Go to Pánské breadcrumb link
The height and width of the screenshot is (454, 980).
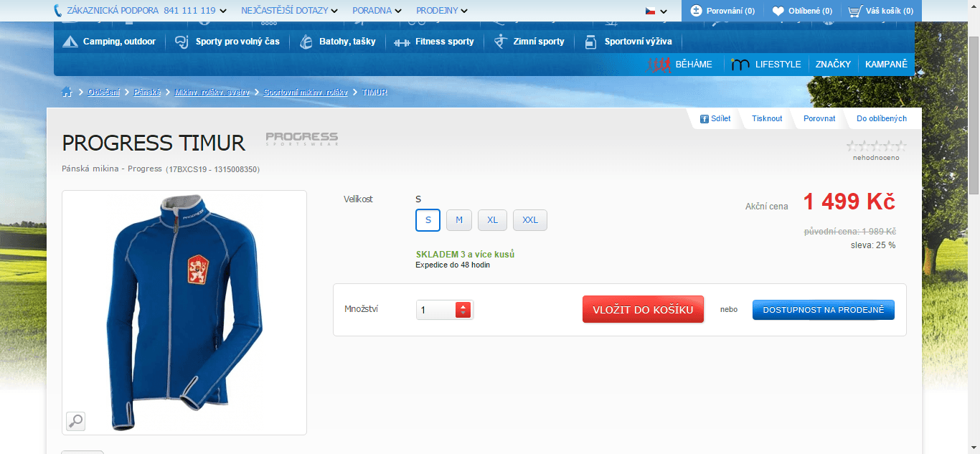147,93
